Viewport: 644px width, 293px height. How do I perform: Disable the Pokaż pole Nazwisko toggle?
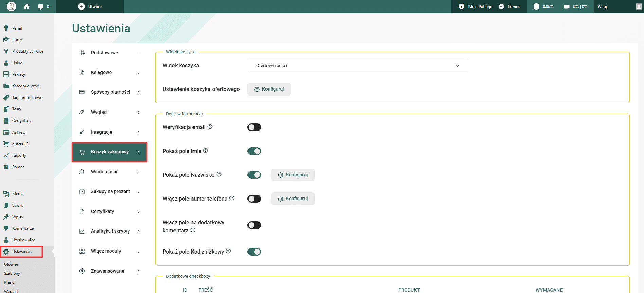point(254,175)
